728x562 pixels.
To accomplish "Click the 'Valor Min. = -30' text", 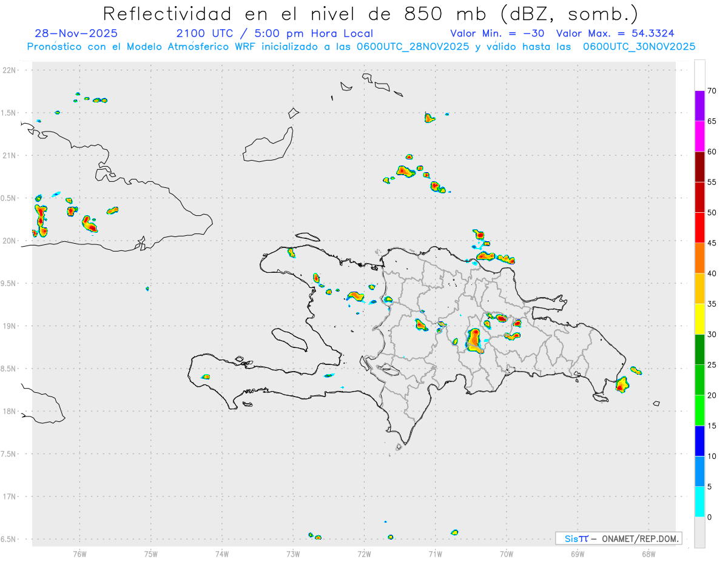I will point(497,33).
